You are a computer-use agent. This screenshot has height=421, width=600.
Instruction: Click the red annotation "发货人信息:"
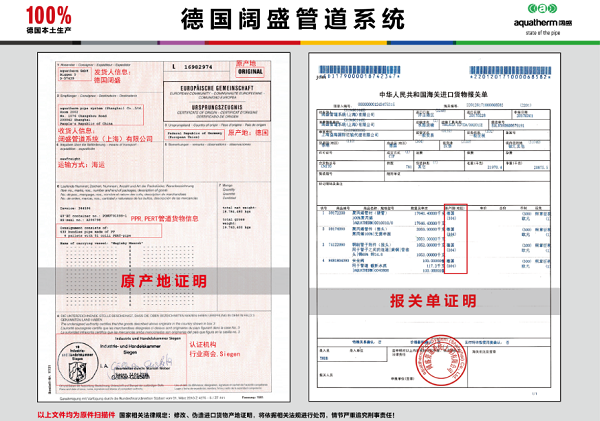112,72
